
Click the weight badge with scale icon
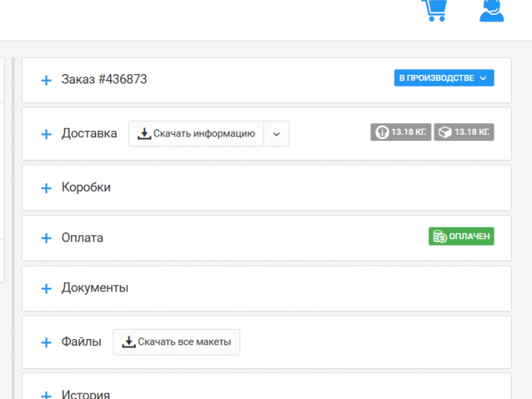click(401, 132)
